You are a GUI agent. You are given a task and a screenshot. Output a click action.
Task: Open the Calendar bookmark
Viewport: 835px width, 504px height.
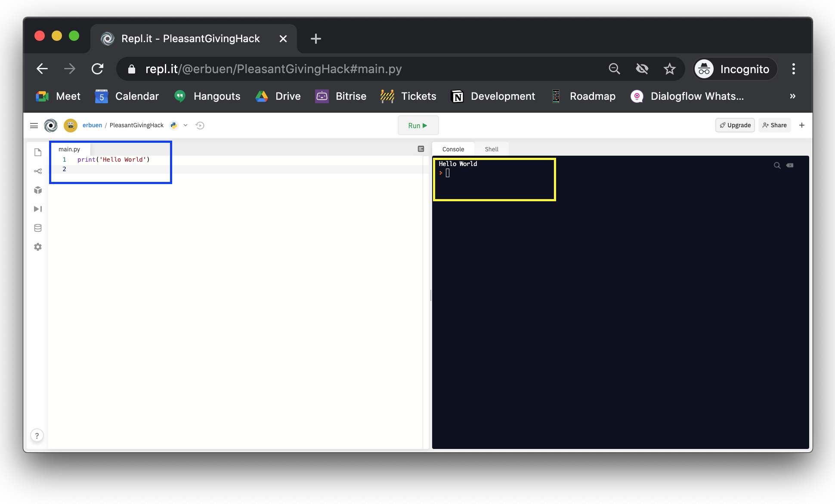[127, 96]
